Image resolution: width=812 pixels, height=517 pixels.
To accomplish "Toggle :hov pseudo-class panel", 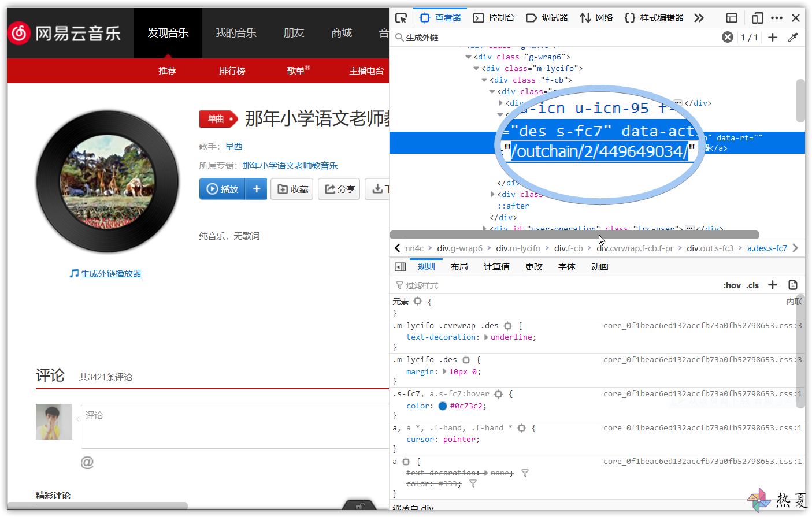I will click(732, 285).
